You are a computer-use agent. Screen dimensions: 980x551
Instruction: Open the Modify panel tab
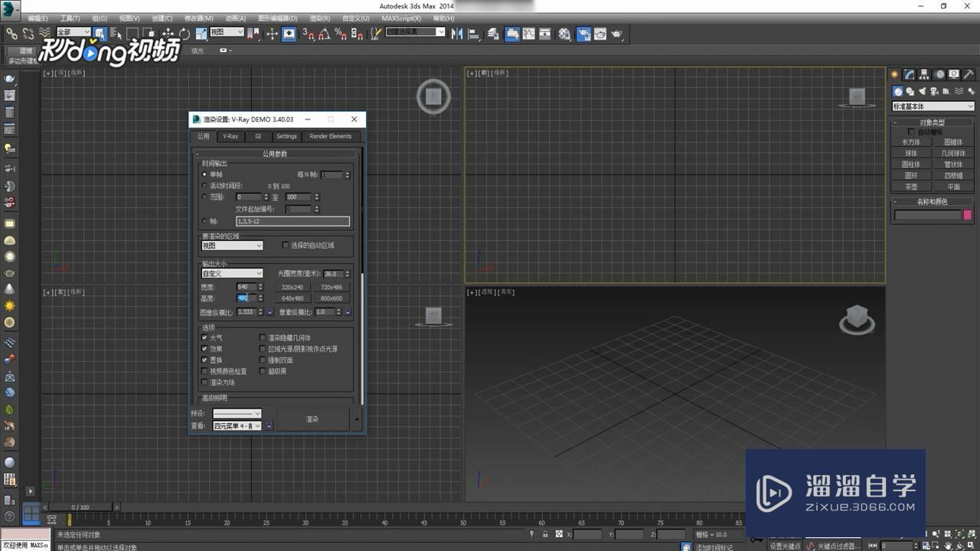tap(909, 74)
